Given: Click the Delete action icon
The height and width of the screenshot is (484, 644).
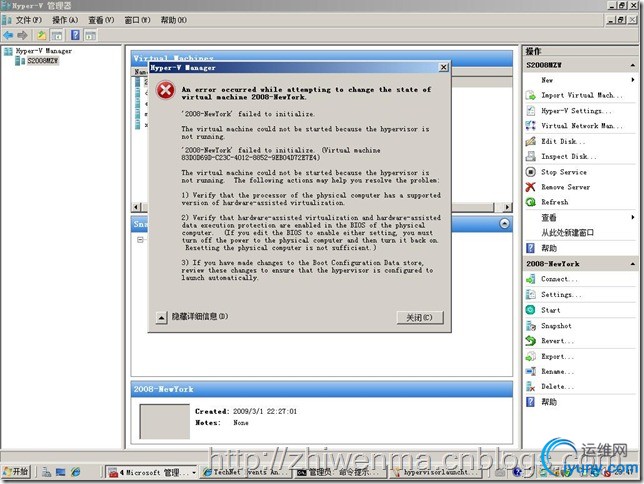Looking at the screenshot, I should (531, 387).
